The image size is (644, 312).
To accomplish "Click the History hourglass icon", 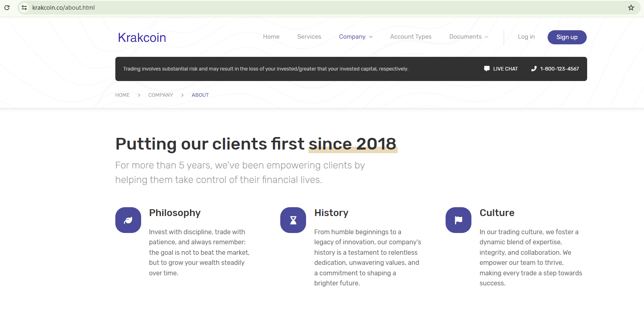I will point(293,220).
